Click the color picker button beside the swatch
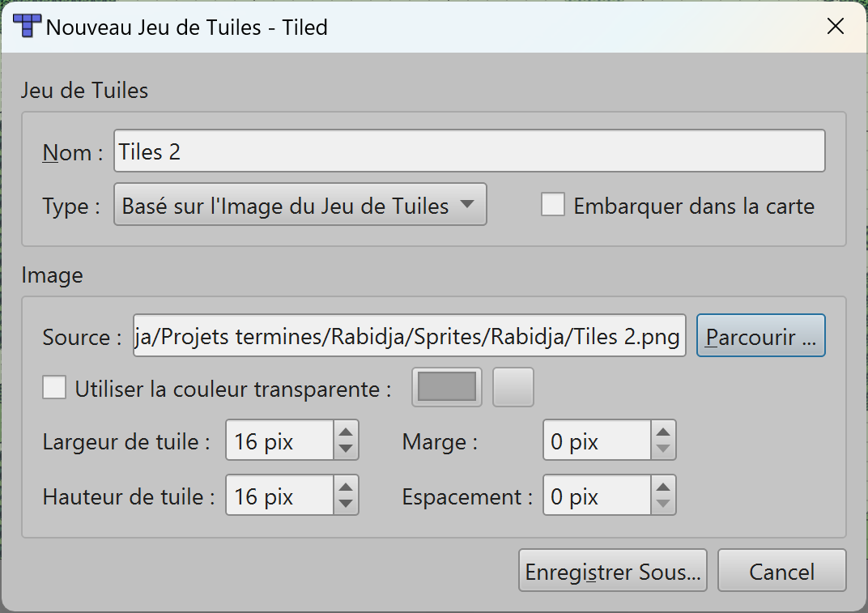868x613 pixels. click(x=513, y=387)
